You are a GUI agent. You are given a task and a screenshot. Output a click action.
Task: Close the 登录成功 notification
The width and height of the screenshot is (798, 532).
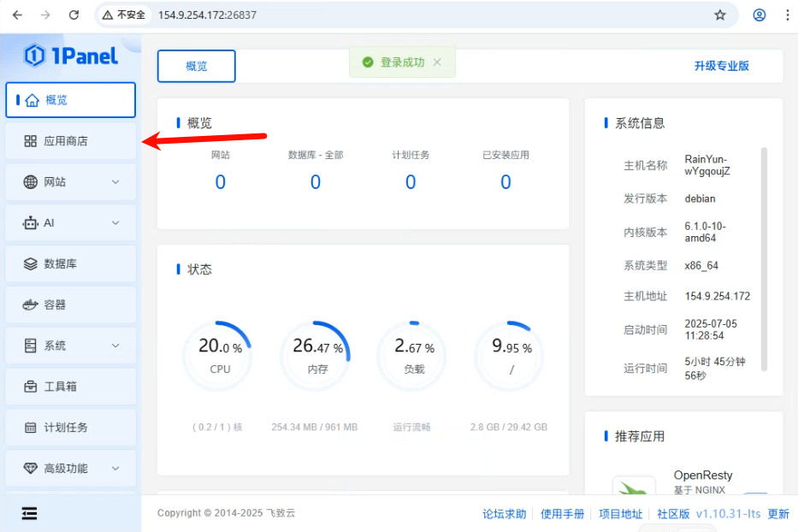click(x=437, y=62)
